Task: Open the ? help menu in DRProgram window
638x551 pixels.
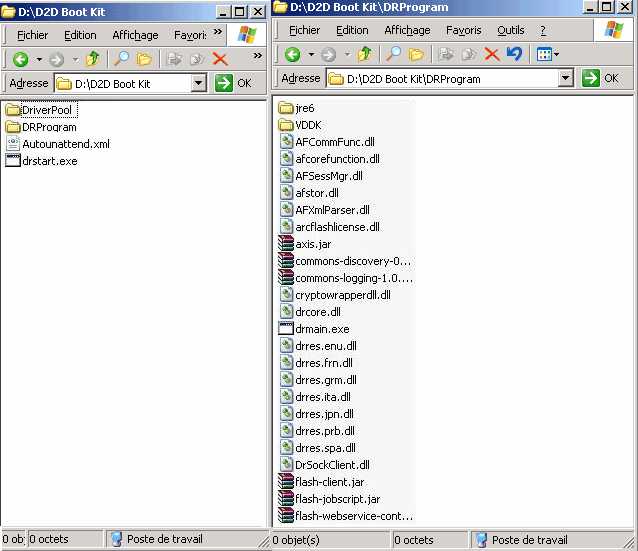Action: click(x=543, y=31)
